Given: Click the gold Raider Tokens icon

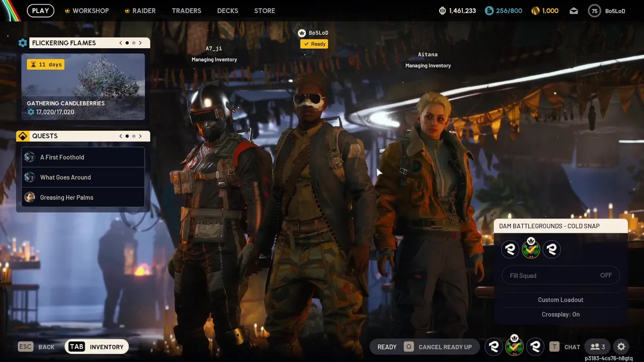Looking at the screenshot, I should click(535, 11).
